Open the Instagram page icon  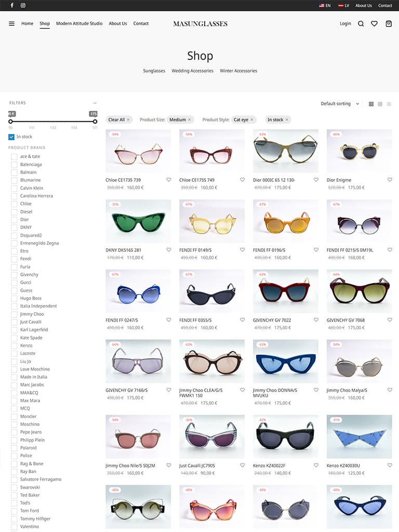(23, 5)
